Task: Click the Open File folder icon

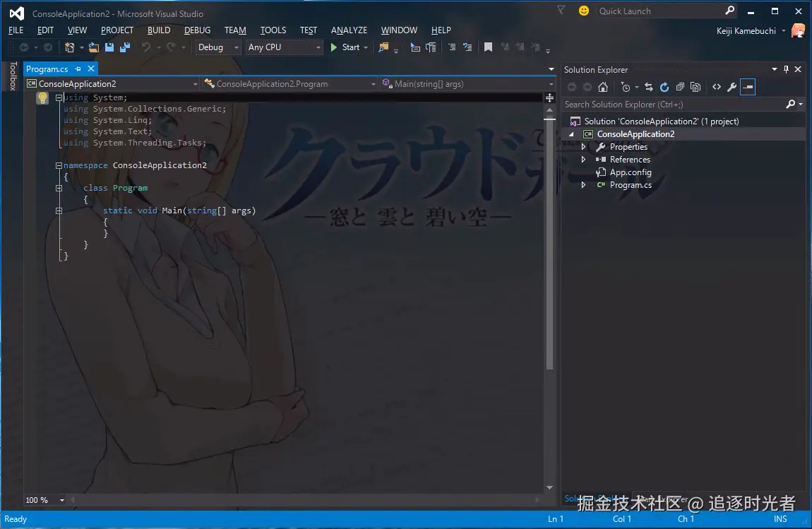Action: 93,47
